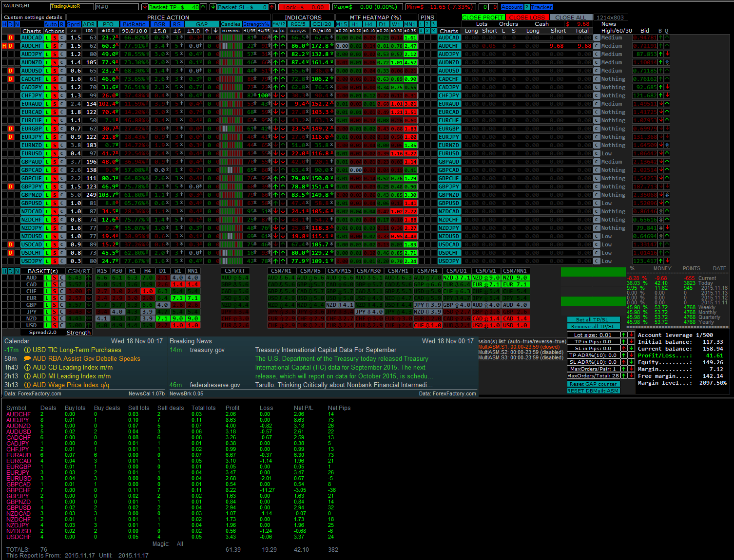Select the RSI/5 indicator header
The width and height of the screenshot is (734, 560).
pos(298,24)
